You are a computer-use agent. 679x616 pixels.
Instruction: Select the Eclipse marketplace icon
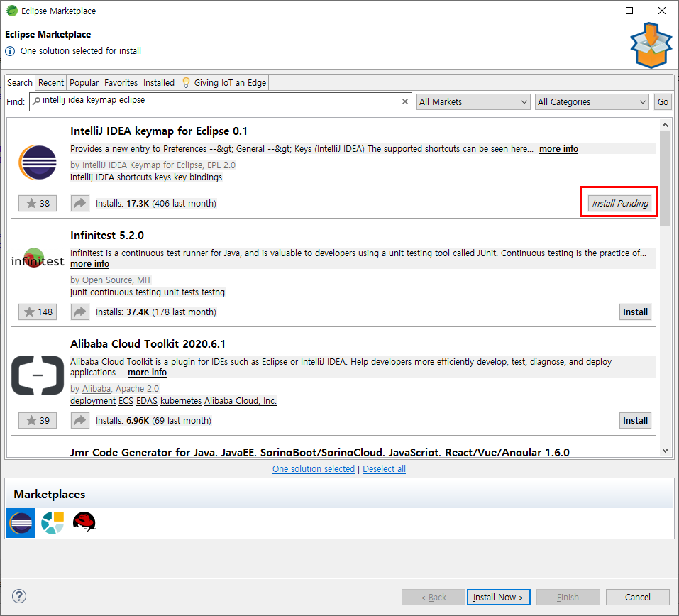(x=21, y=523)
